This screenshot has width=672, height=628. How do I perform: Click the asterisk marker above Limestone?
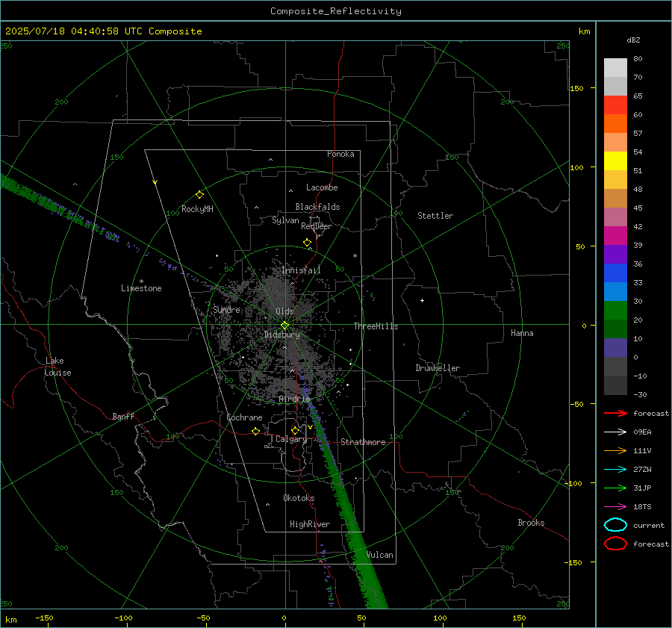141,282
